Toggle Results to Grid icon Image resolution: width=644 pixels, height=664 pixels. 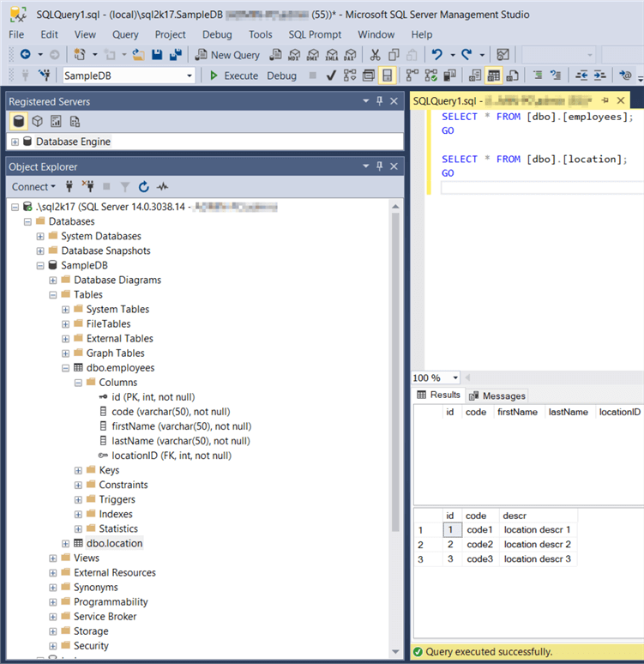[x=493, y=75]
